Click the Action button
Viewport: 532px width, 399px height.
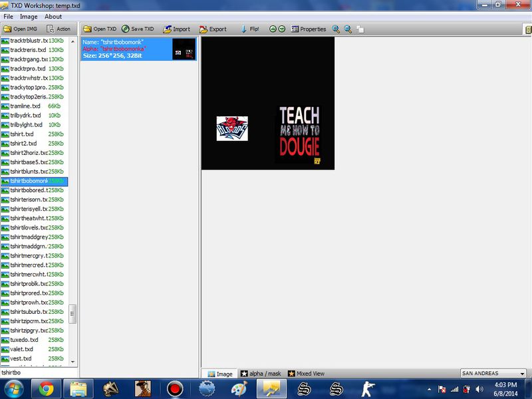(59, 29)
